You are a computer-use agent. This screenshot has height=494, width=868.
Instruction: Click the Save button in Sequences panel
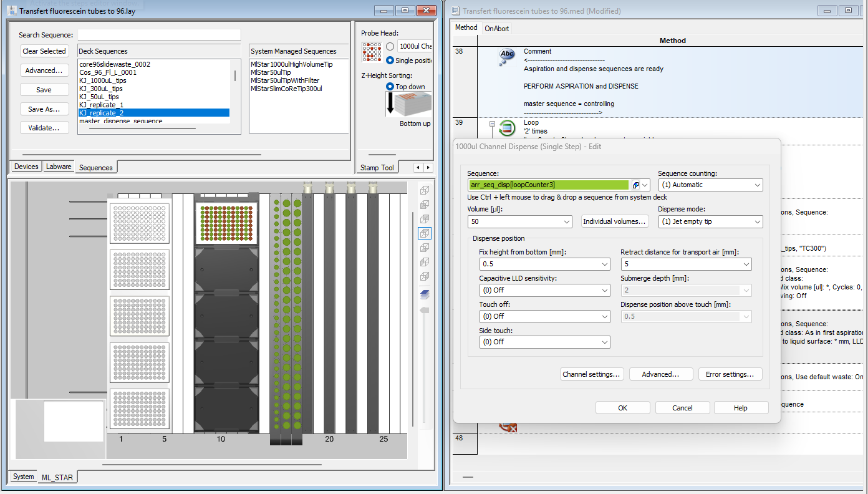[x=44, y=90]
